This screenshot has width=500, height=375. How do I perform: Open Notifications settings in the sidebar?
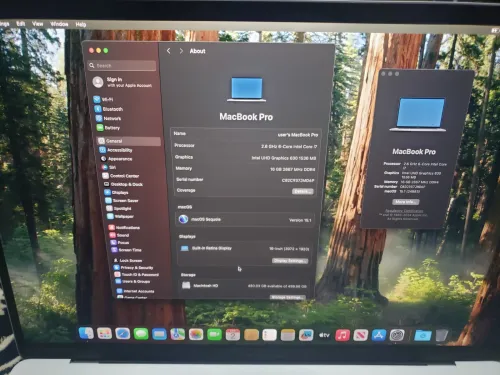click(124, 227)
